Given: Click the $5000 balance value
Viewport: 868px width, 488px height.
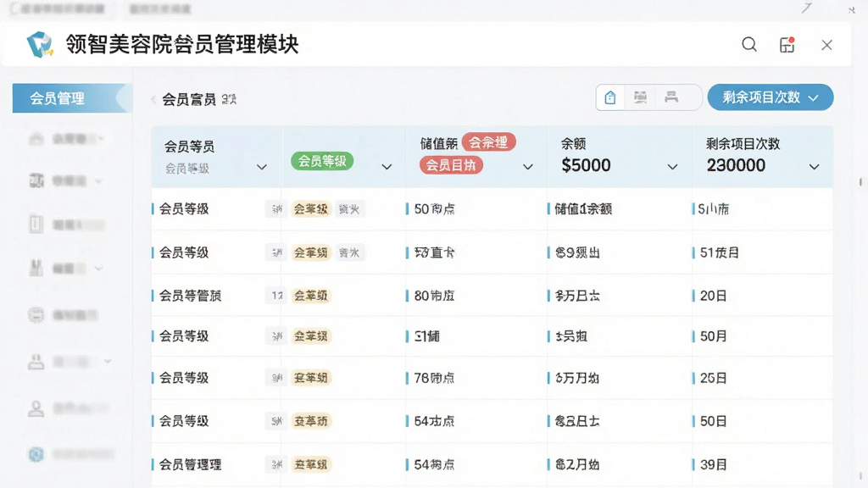Looking at the screenshot, I should (587, 165).
